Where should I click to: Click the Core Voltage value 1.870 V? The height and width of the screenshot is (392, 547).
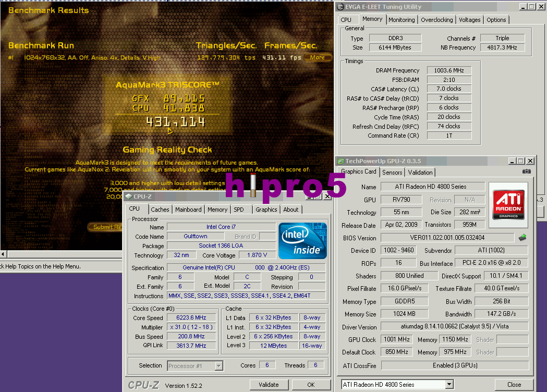coord(257,255)
